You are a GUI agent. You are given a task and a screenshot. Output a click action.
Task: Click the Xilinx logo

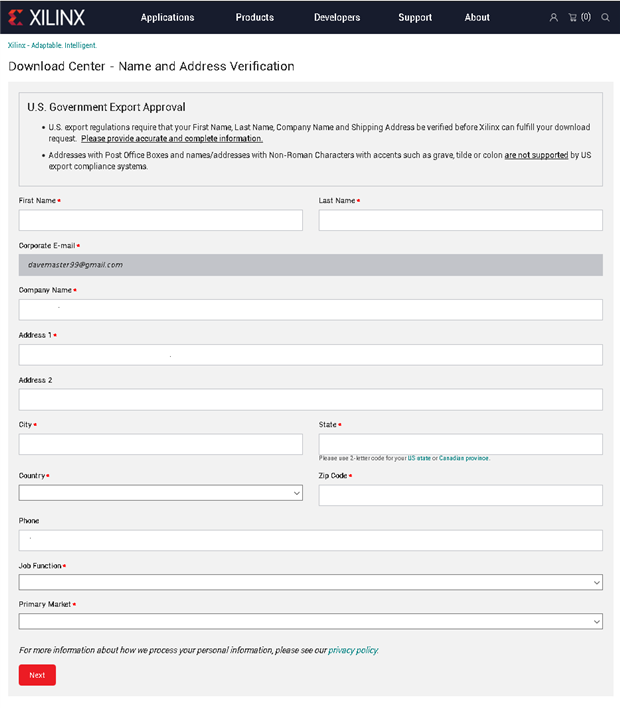tap(46, 17)
